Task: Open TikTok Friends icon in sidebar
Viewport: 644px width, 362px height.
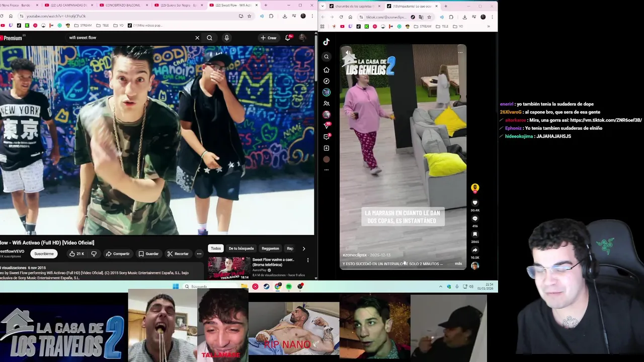Action: point(326,104)
